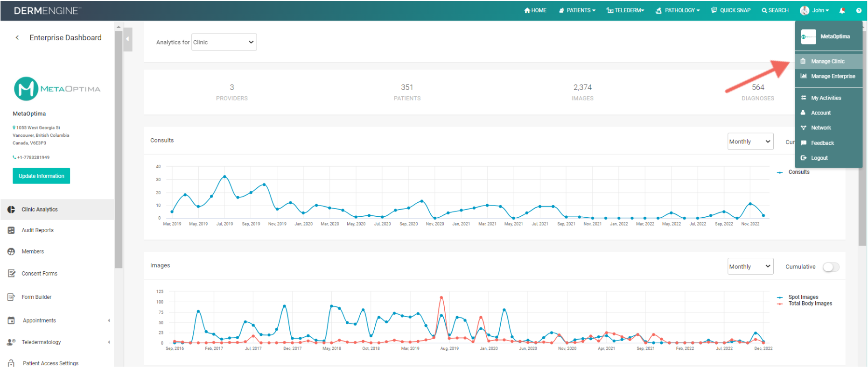Image resolution: width=868 pixels, height=383 pixels.
Task: Open the help question mark icon
Action: [859, 10]
